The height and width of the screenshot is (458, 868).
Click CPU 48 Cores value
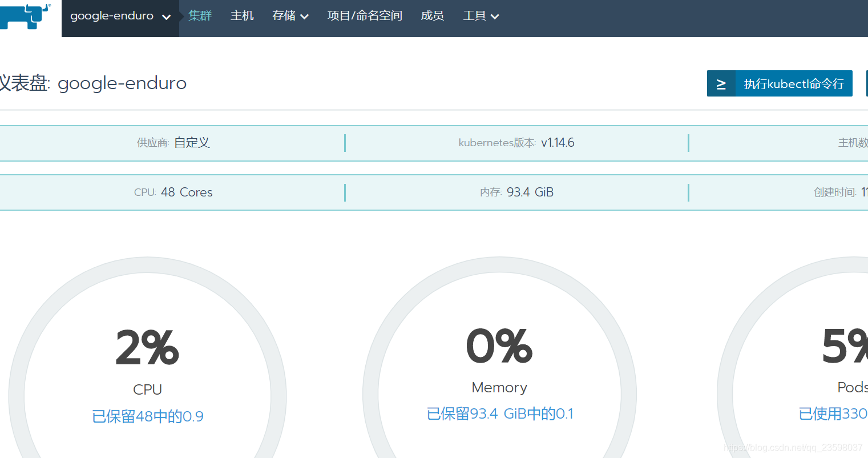coord(187,192)
